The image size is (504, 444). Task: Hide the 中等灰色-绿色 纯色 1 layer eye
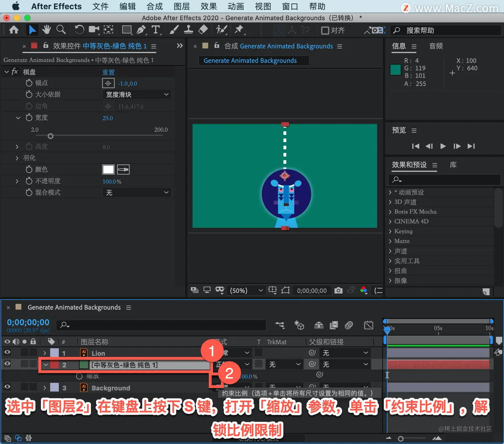7,364
